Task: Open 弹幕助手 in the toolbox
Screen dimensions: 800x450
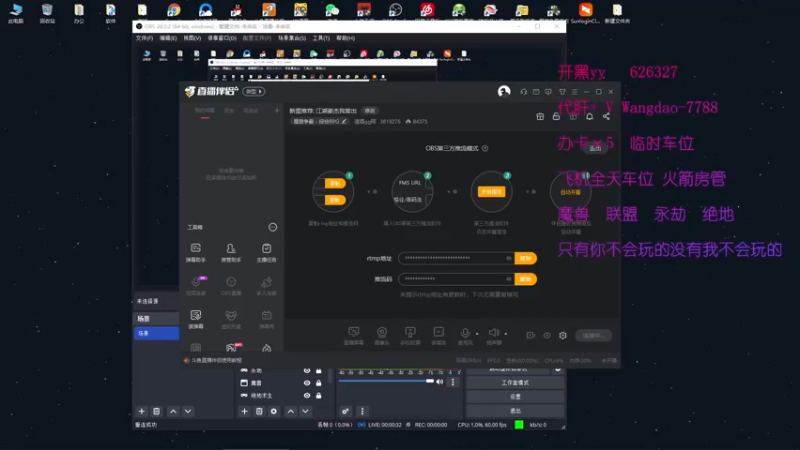Action: (195, 253)
